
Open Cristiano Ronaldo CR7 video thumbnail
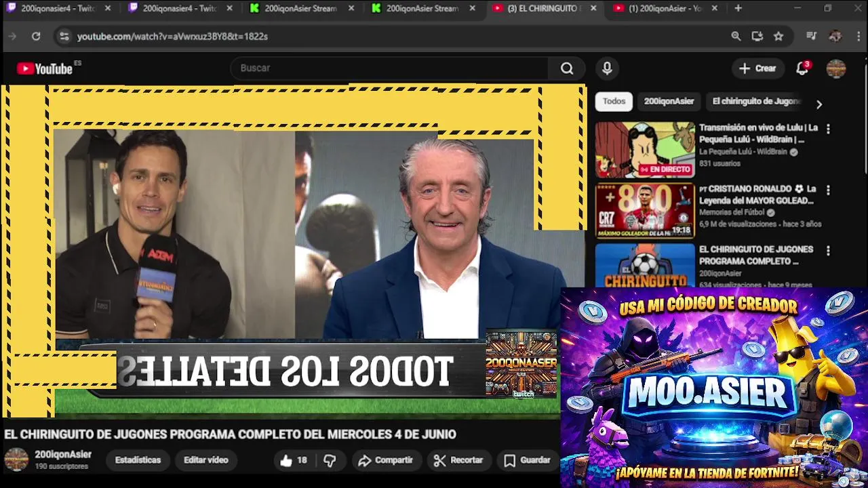coord(645,211)
